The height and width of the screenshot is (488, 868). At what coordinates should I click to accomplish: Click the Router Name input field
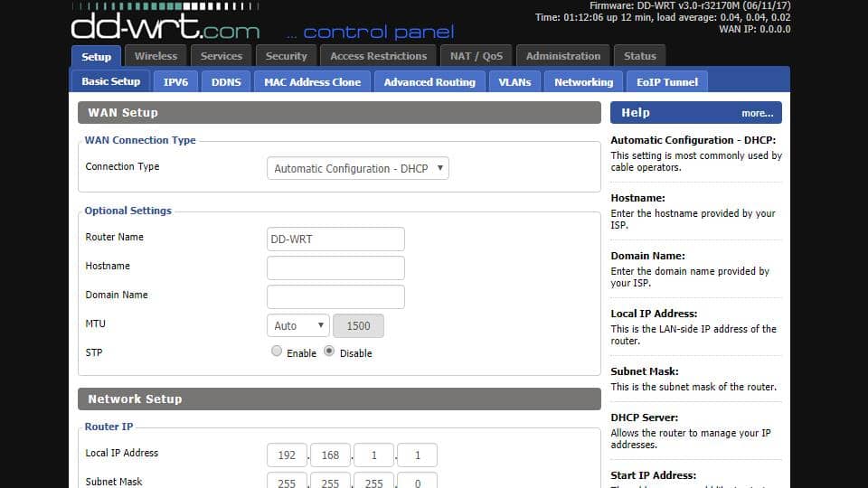point(335,239)
